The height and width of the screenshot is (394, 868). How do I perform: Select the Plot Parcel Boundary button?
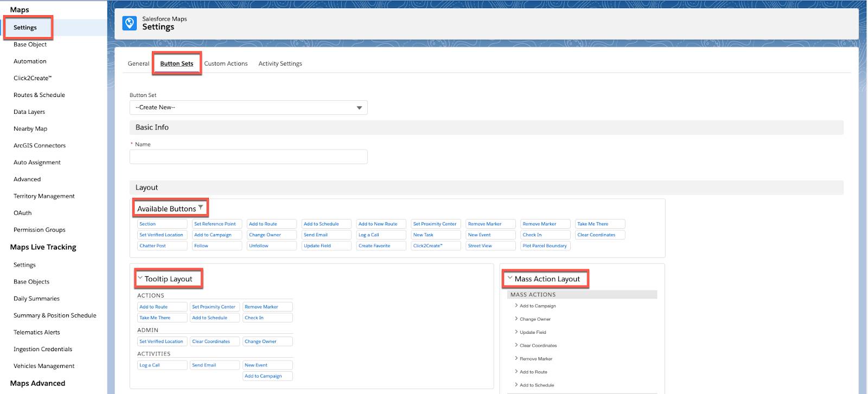tap(546, 246)
